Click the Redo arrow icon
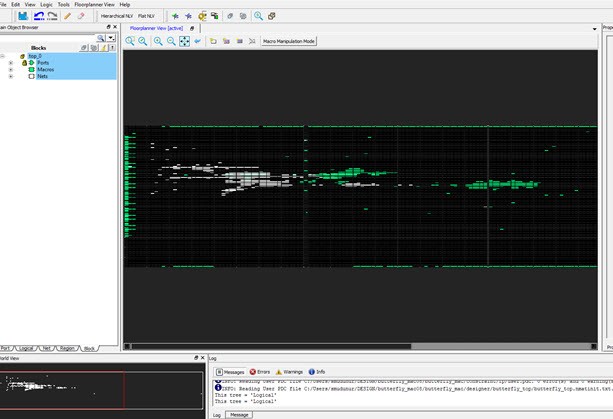The image size is (613, 419). tap(51, 16)
